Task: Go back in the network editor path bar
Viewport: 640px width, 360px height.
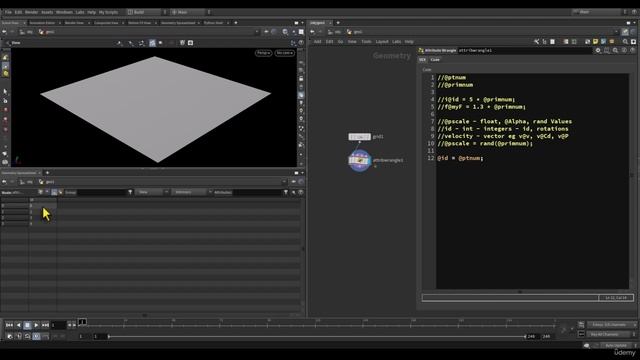Action: [x=313, y=32]
